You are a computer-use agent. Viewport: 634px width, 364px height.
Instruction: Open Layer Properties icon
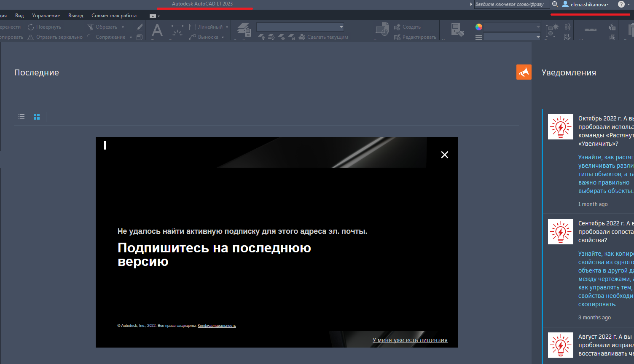(x=244, y=29)
